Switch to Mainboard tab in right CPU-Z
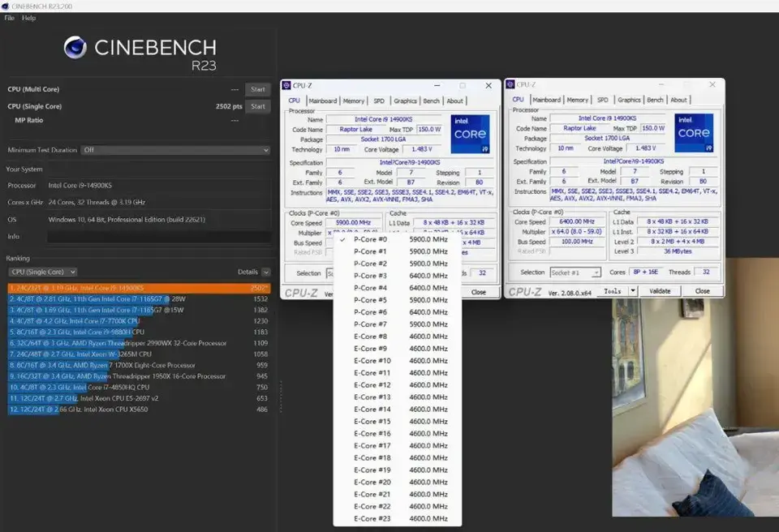Image resolution: width=779 pixels, height=532 pixels. [x=546, y=100]
